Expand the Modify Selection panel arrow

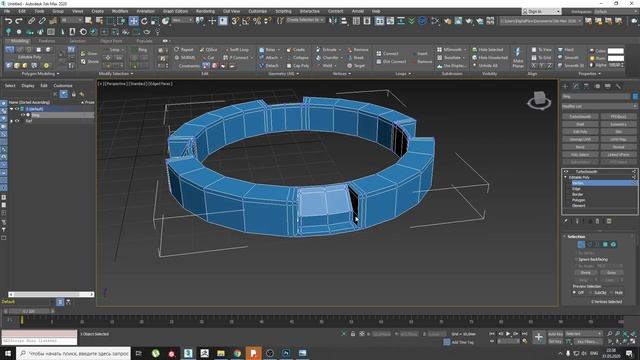point(132,74)
